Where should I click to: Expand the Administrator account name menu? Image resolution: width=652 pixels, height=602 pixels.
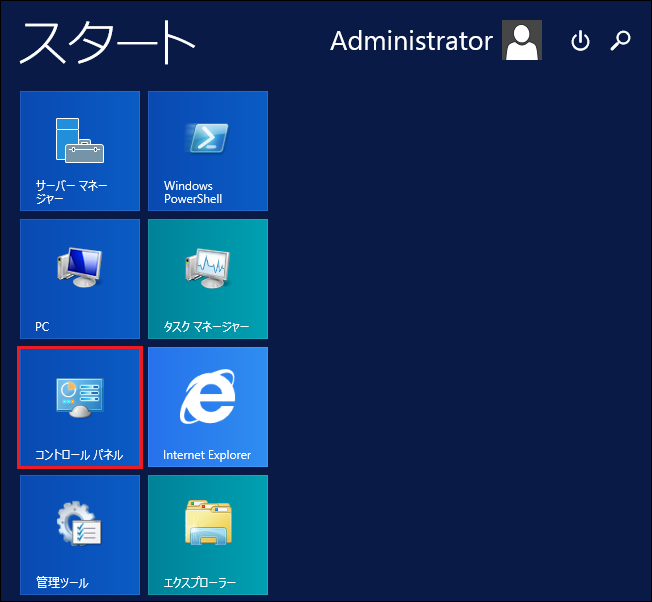pyautogui.click(x=411, y=41)
